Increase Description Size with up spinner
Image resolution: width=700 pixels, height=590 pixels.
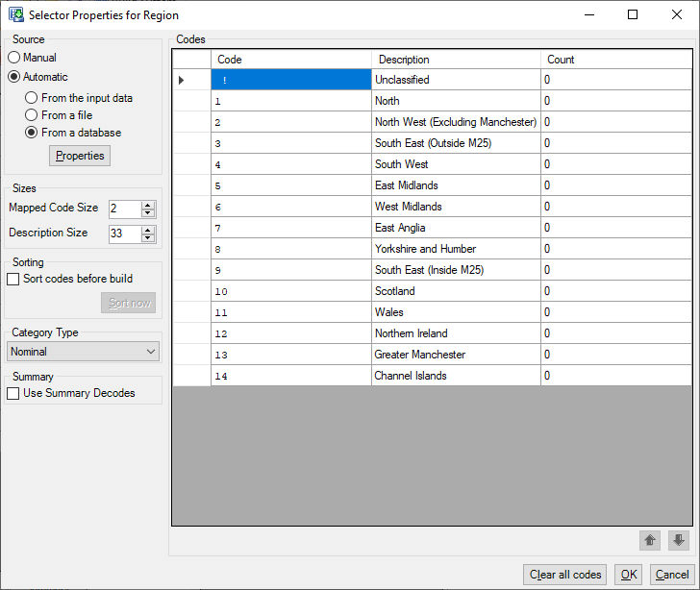(148, 230)
